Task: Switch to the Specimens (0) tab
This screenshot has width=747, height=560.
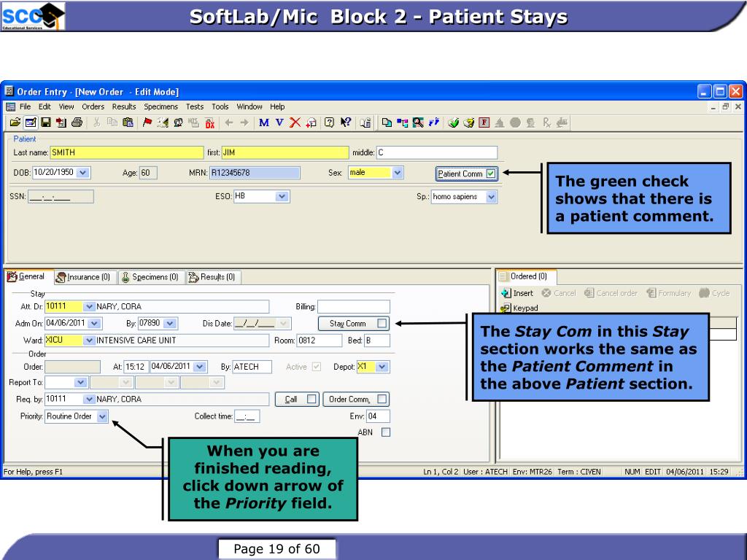Action: point(150,277)
